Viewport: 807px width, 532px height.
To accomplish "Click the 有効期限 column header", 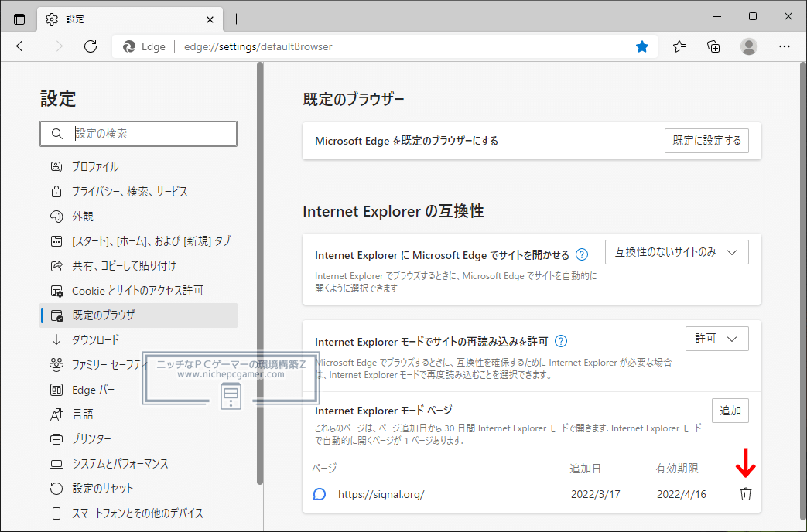I will point(677,468).
